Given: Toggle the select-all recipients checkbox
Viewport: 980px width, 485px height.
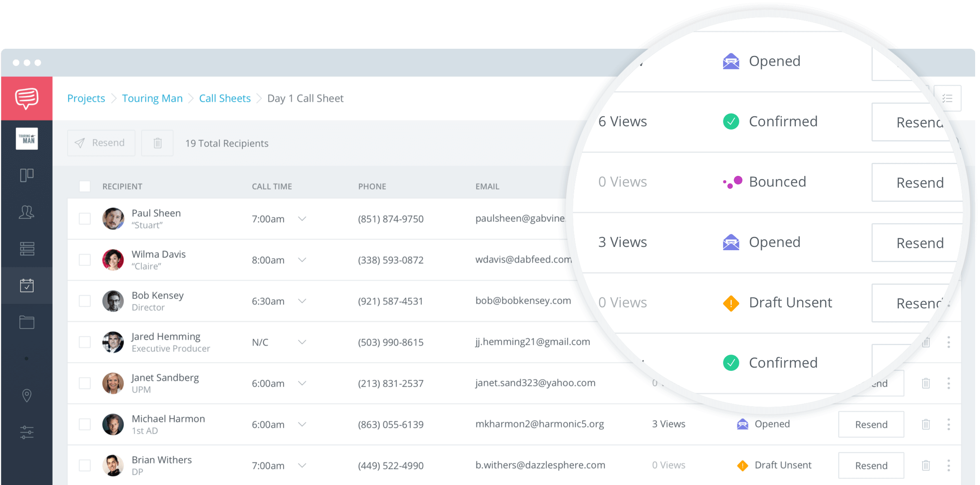Looking at the screenshot, I should [85, 186].
